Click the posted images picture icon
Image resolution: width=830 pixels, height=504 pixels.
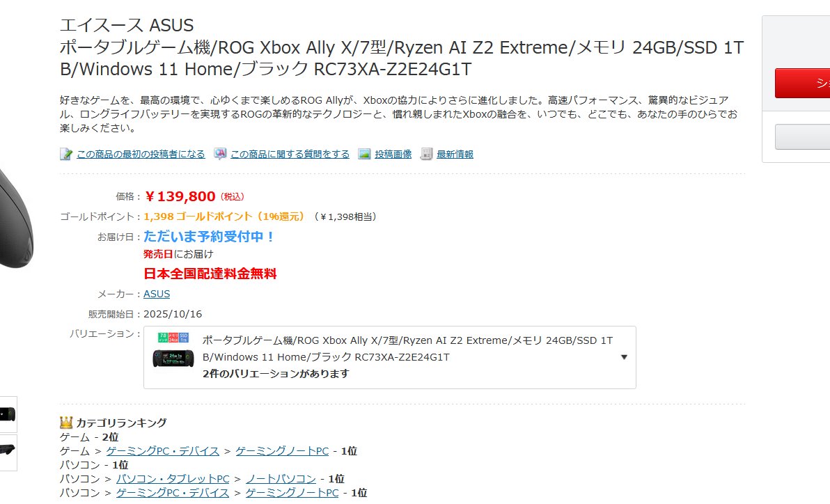(364, 154)
